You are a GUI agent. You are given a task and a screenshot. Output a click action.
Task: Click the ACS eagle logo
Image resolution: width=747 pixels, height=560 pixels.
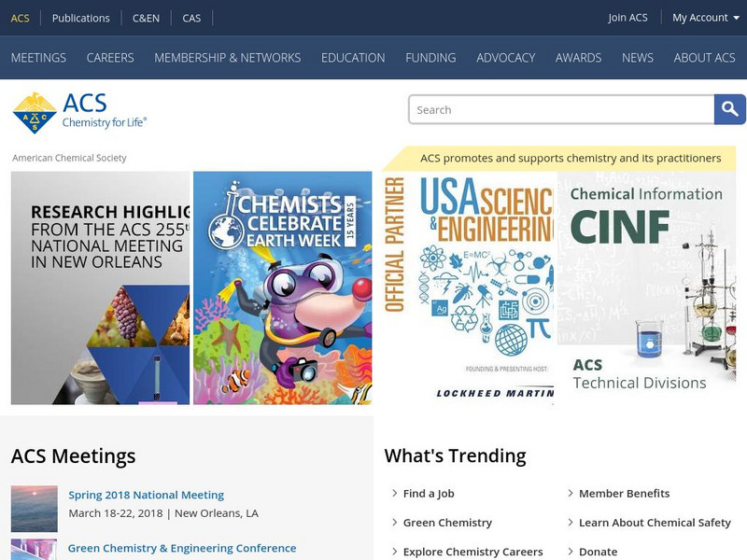(x=35, y=113)
